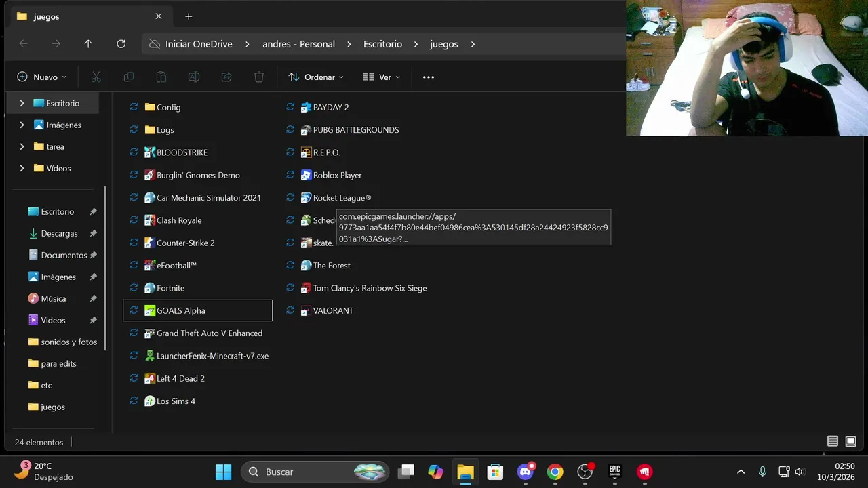The width and height of the screenshot is (868, 488).
Task: Select the PUBG BATTLEGROUNDS shortcut
Action: click(350, 130)
